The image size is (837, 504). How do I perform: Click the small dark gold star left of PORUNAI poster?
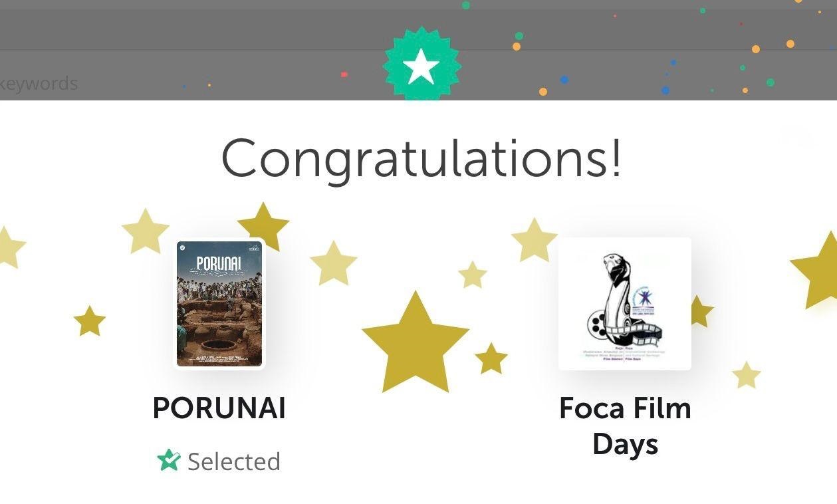tap(90, 322)
